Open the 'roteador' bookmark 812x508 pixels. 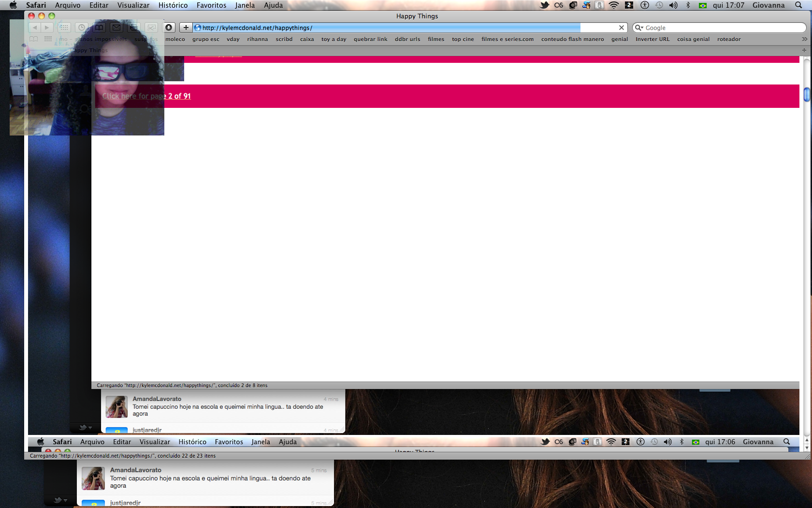pos(729,39)
